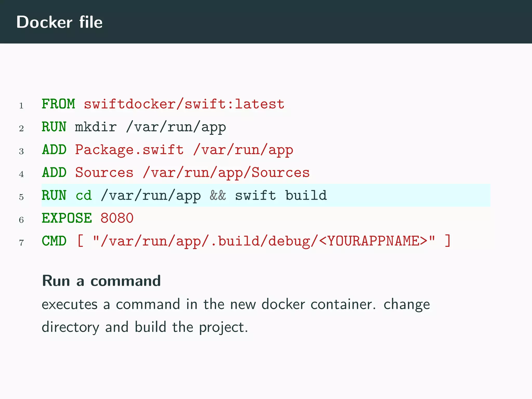Click the Package.swift file name

click(x=129, y=150)
